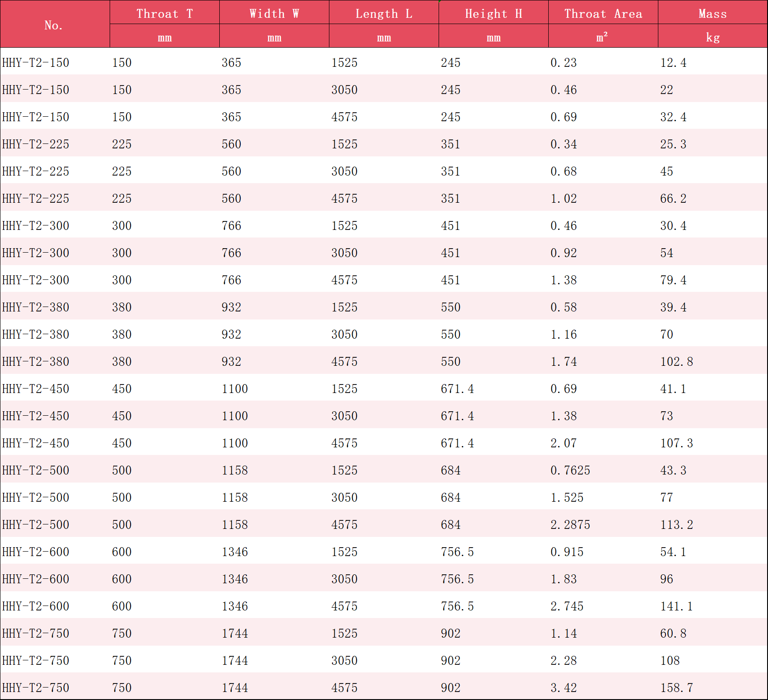Select the mass value 141.1

(676, 606)
